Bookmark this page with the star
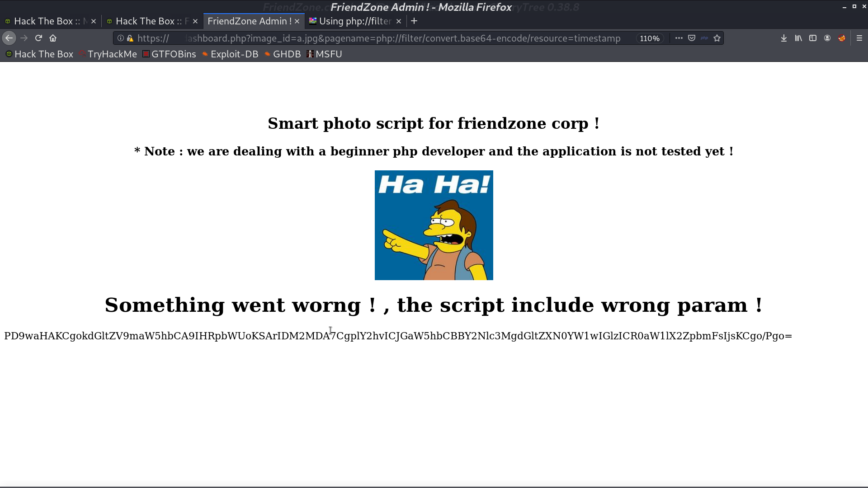 [717, 38]
